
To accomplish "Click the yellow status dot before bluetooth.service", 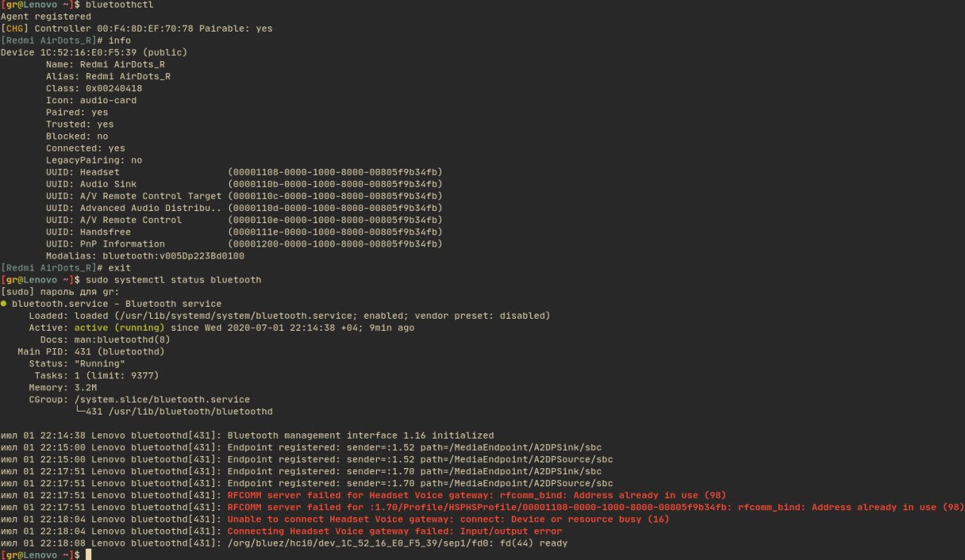I will [4, 304].
